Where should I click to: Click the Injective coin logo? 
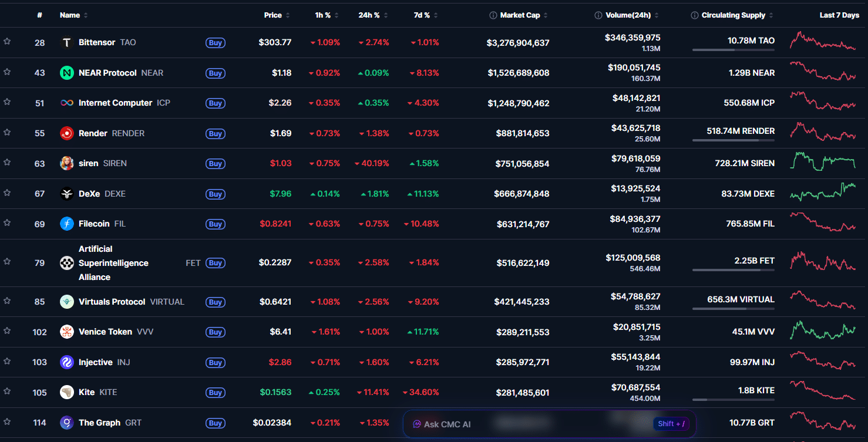pos(66,362)
